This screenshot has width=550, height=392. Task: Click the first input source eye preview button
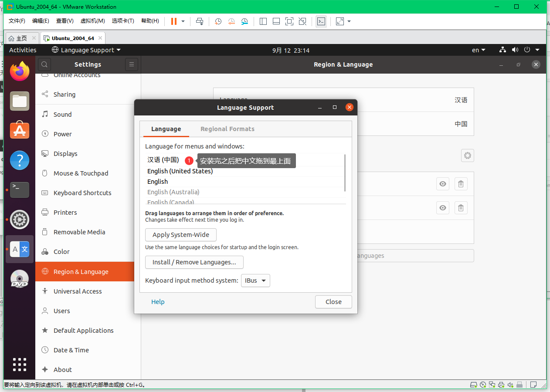pyautogui.click(x=443, y=184)
